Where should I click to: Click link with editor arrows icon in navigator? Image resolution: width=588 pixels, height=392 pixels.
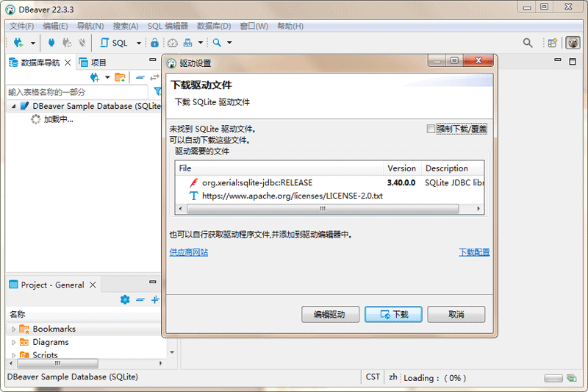(154, 77)
